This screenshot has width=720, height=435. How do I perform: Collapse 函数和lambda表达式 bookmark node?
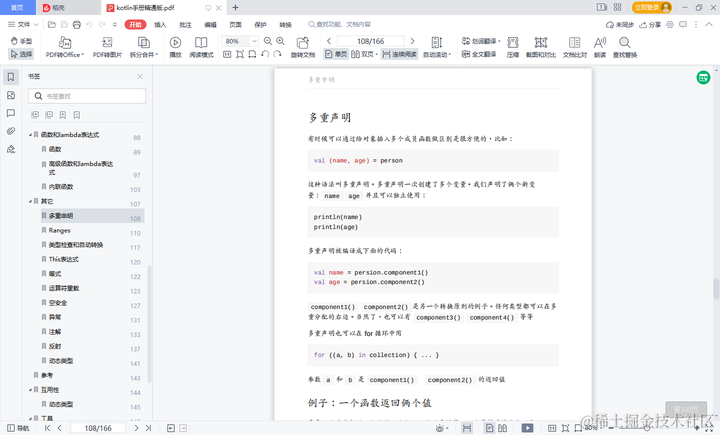click(x=30, y=135)
